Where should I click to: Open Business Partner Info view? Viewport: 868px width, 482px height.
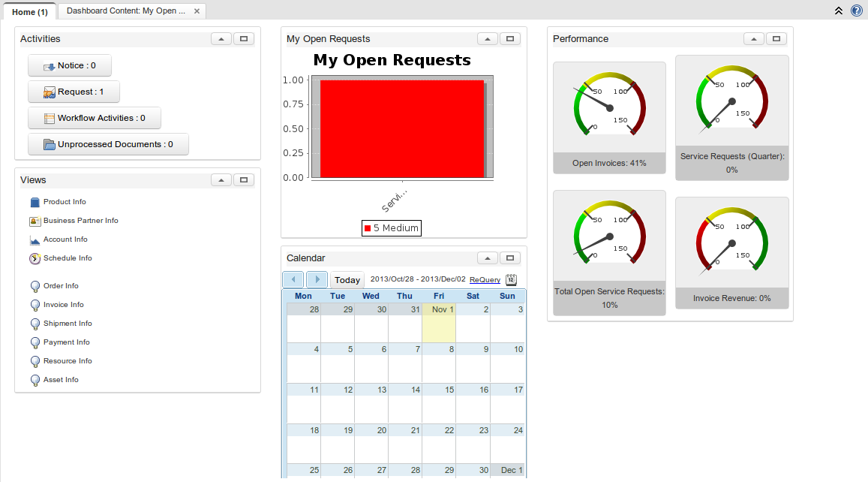coord(80,220)
